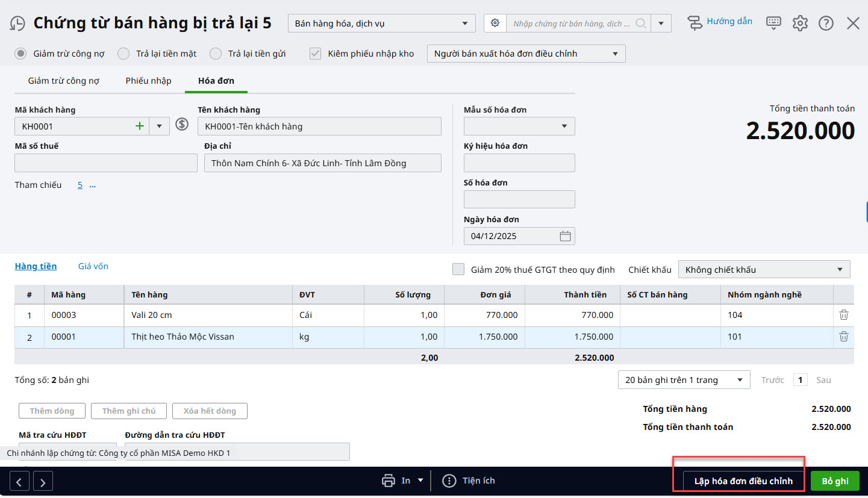Screen dimensions: 868x498
Task: Switch to Phiếu nhập tab
Action: click(x=148, y=81)
